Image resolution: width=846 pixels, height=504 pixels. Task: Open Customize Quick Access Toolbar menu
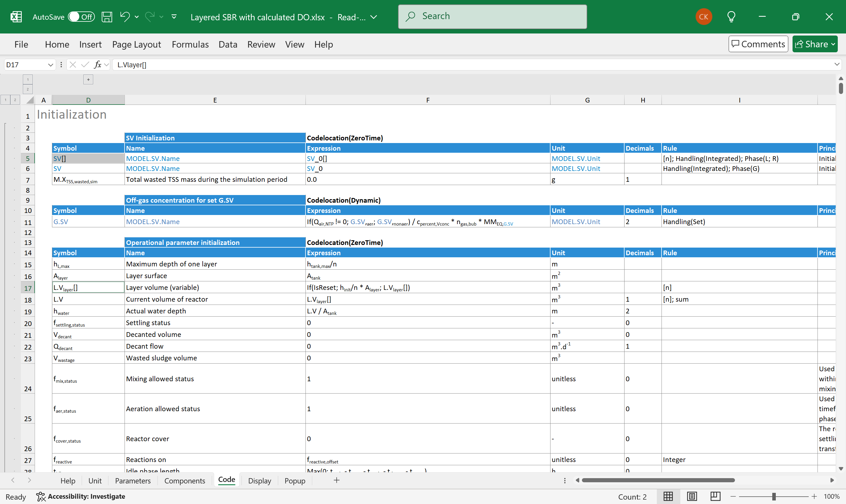click(174, 17)
